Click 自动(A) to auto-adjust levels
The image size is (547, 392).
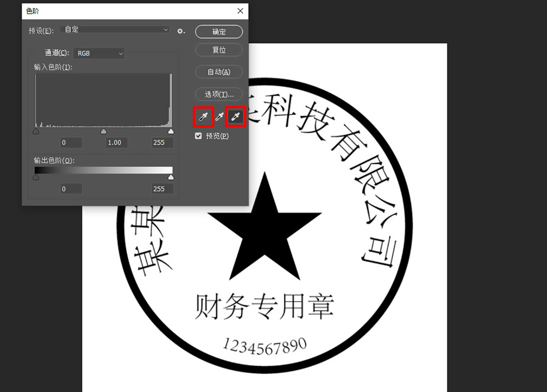coord(219,72)
